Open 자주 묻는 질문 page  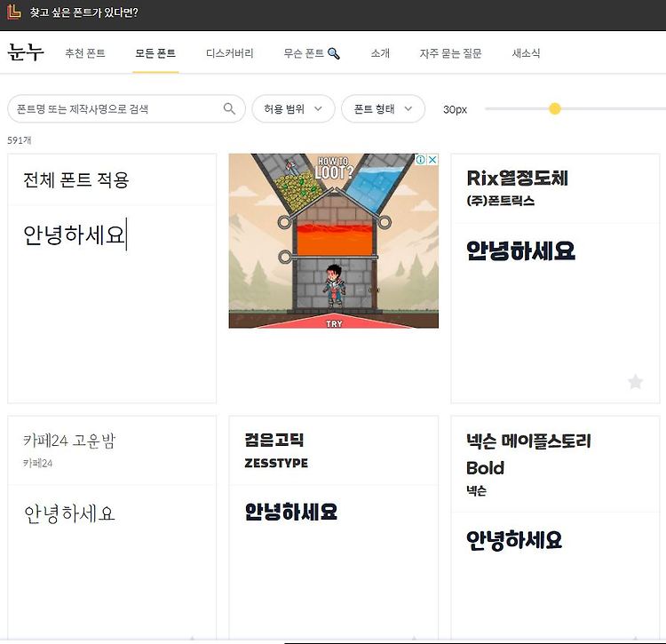[x=450, y=53]
